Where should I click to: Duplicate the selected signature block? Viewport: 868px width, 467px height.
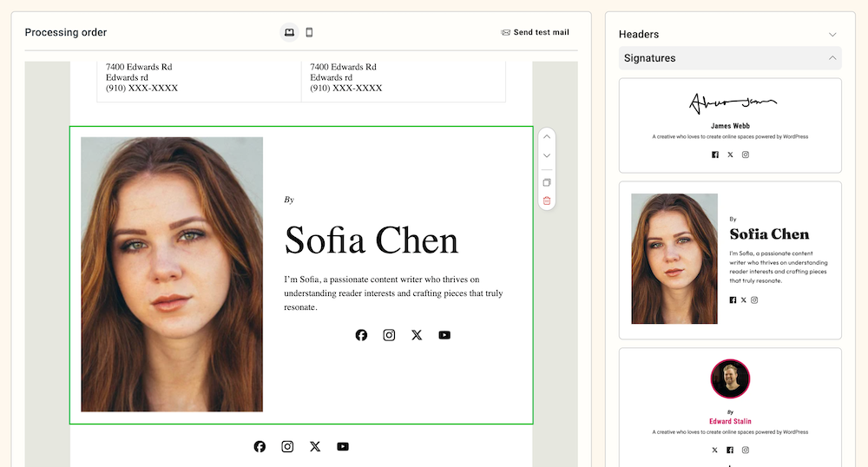point(546,182)
